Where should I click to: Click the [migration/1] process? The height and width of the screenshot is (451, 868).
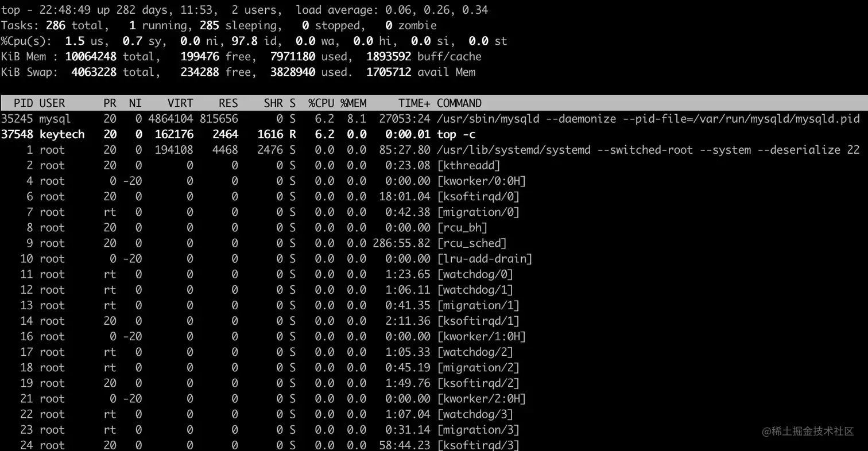[x=478, y=305]
